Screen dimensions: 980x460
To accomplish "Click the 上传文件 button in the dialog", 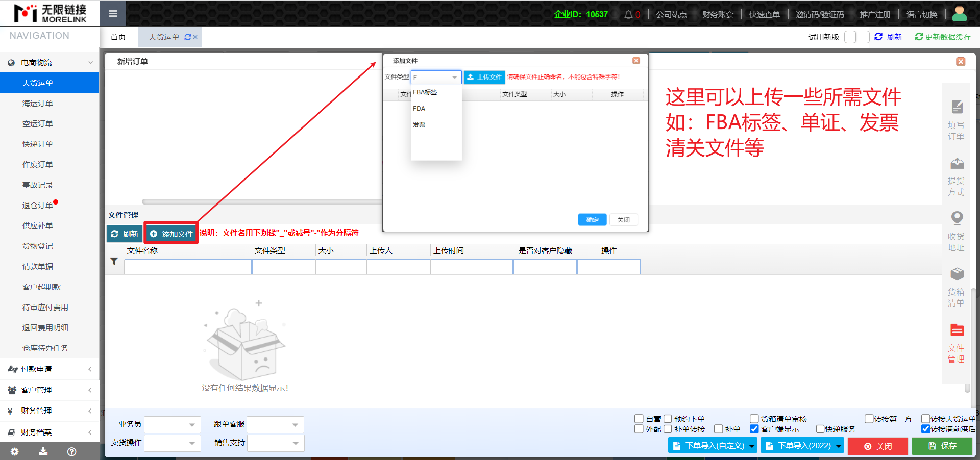I will tap(484, 77).
